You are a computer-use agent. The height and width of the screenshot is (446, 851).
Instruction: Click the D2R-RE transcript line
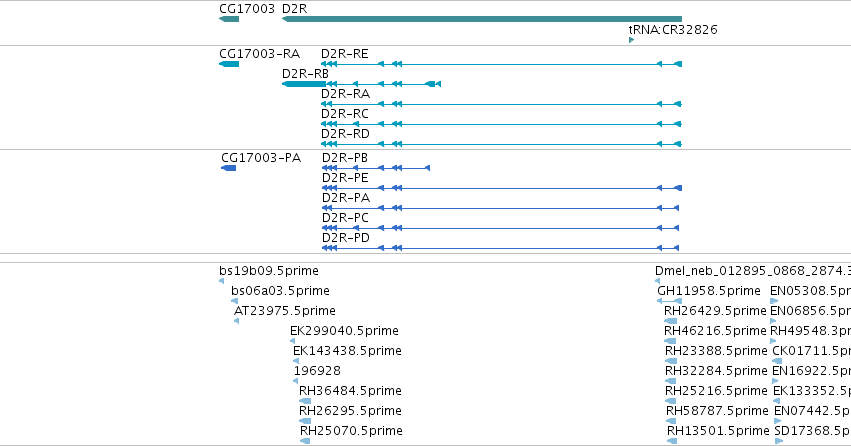click(501, 64)
